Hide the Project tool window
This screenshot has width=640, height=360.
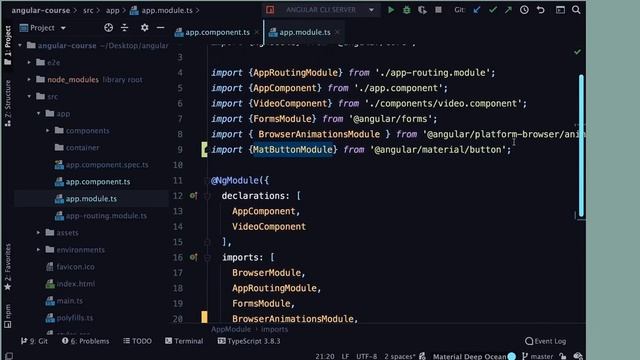160,28
